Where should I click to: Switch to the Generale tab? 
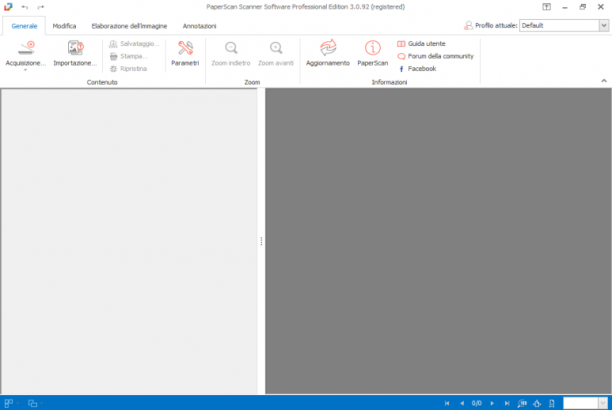(24, 26)
